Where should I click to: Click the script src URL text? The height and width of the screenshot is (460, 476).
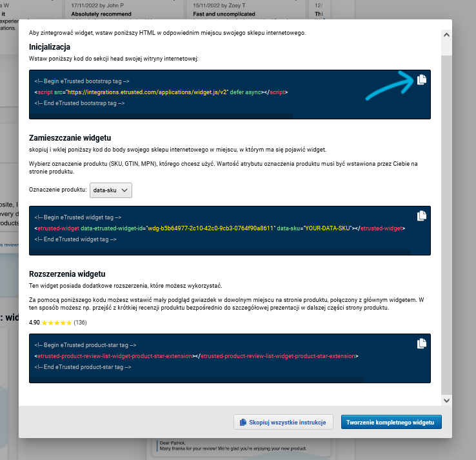pyautogui.click(x=147, y=92)
